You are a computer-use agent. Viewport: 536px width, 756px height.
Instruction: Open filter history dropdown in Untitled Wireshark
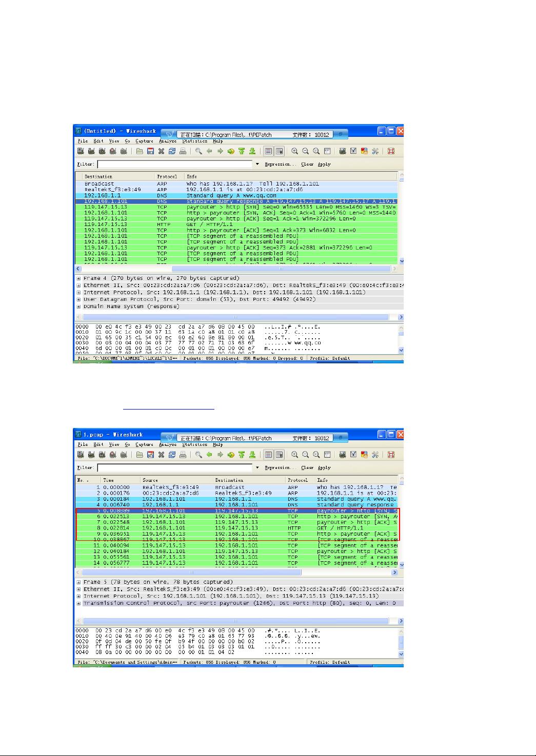coord(257,165)
